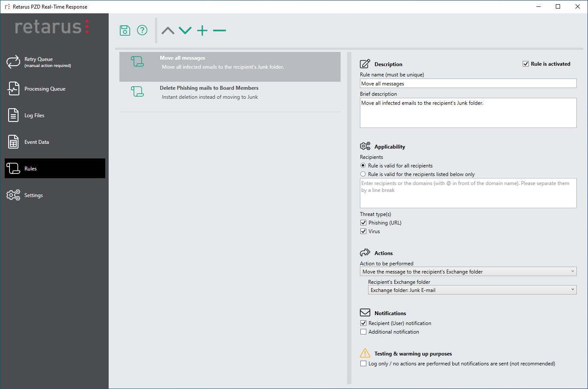The height and width of the screenshot is (389, 588).
Task: Open Log Files section
Action: click(55, 115)
